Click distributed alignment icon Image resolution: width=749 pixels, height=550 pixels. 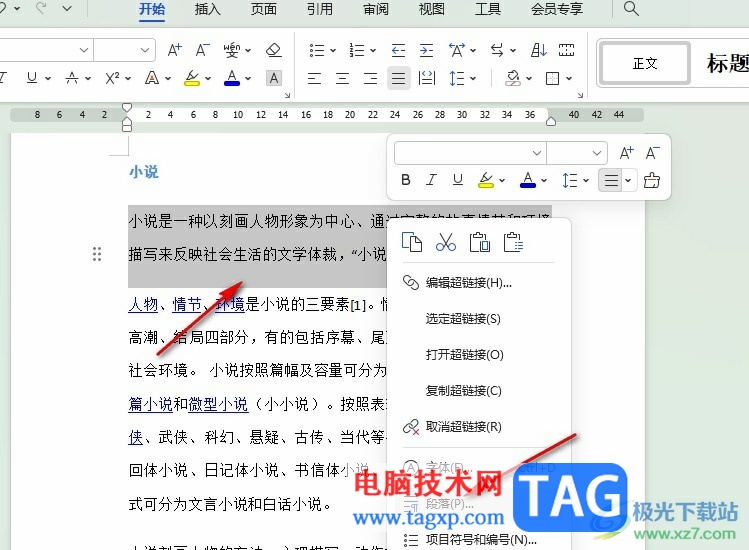click(x=427, y=78)
